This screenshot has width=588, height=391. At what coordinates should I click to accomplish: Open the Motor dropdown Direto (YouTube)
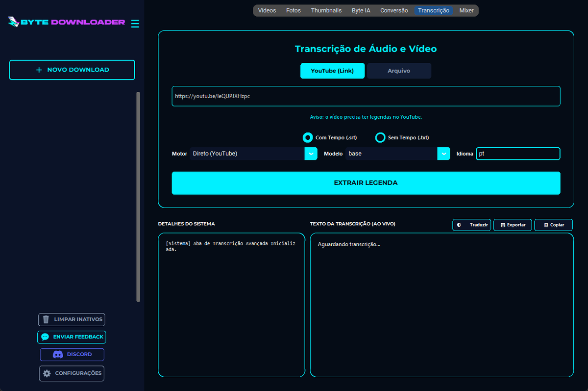(253, 154)
